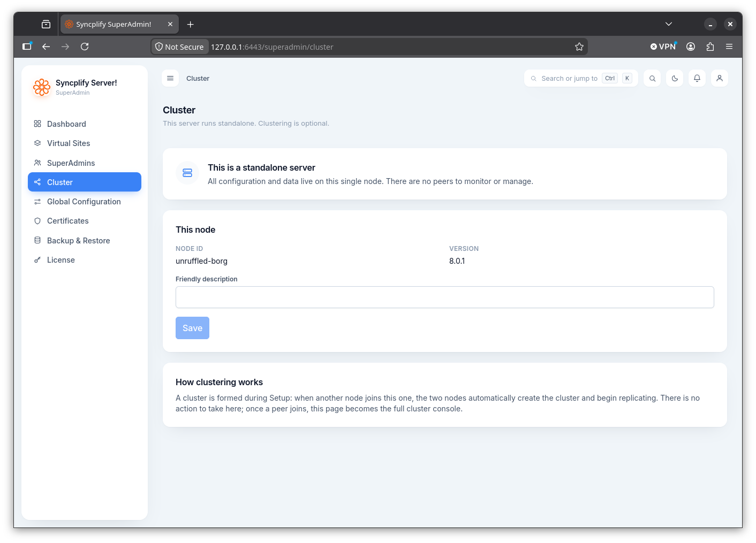Click the This is a standalone server heading
The image size is (756, 543).
point(261,167)
